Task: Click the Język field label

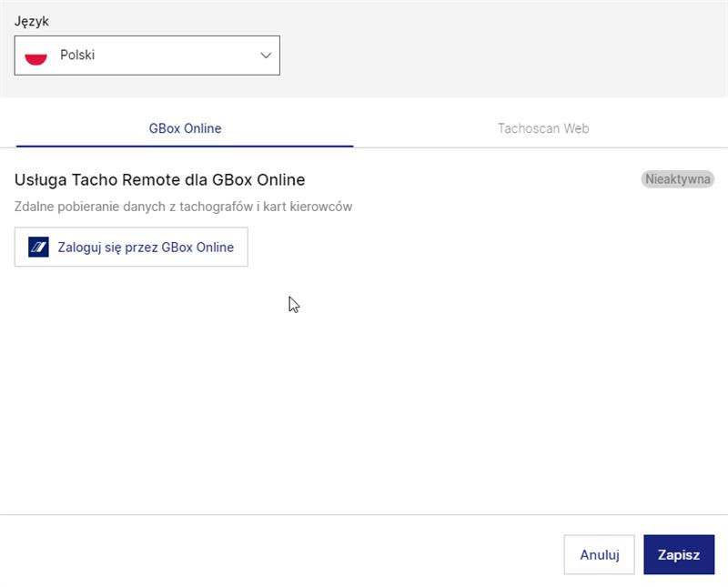Action: (32, 21)
